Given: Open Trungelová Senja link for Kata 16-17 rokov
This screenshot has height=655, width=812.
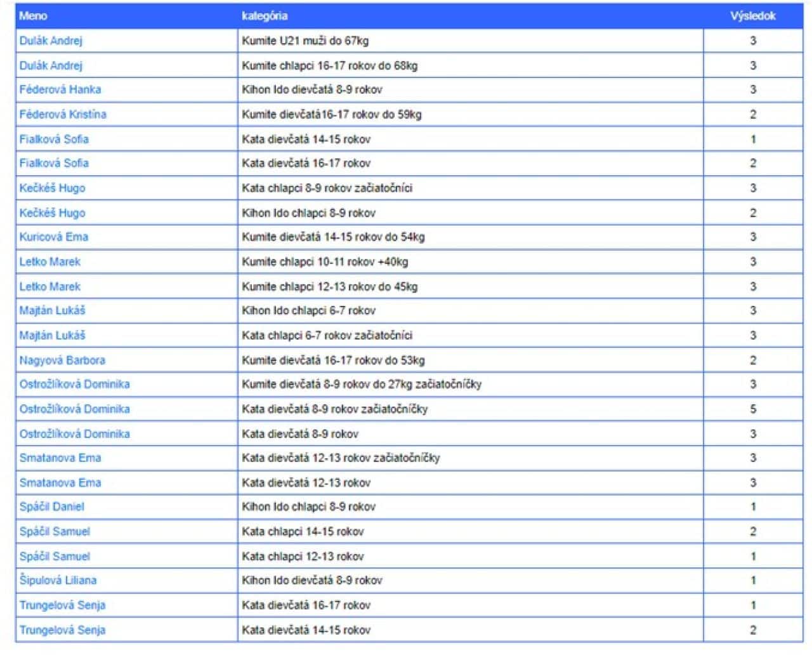Looking at the screenshot, I should click(x=62, y=605).
